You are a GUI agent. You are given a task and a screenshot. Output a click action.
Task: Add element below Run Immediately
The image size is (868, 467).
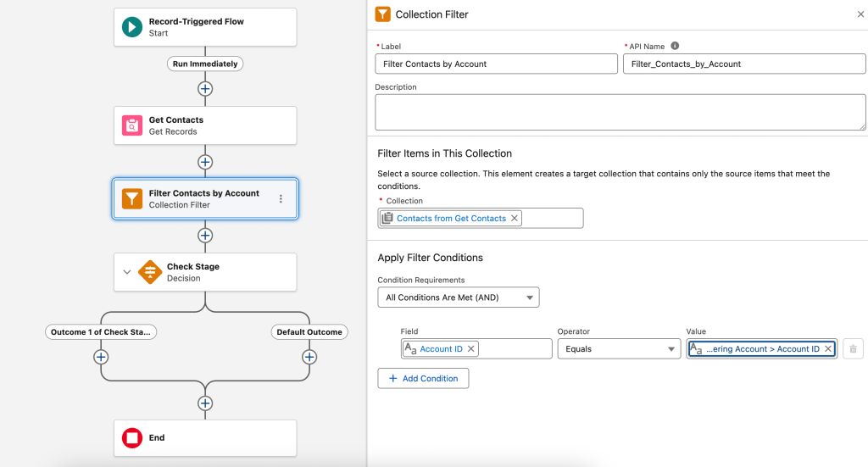[205, 88]
